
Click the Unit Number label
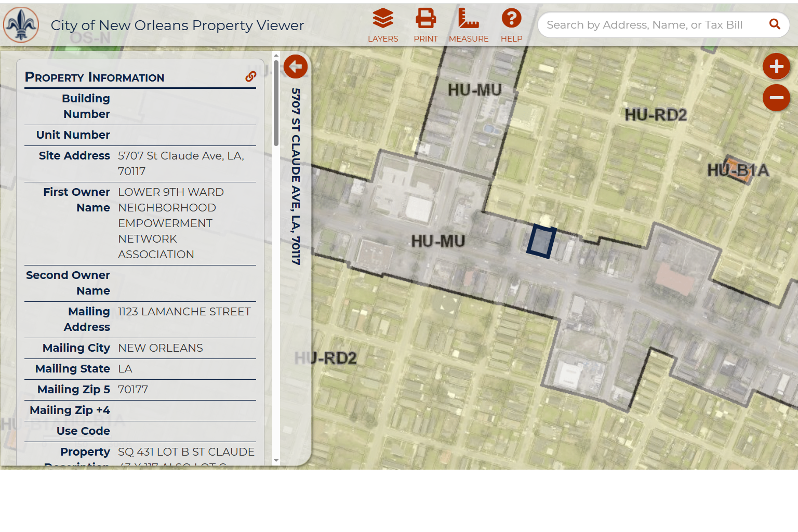pyautogui.click(x=73, y=135)
